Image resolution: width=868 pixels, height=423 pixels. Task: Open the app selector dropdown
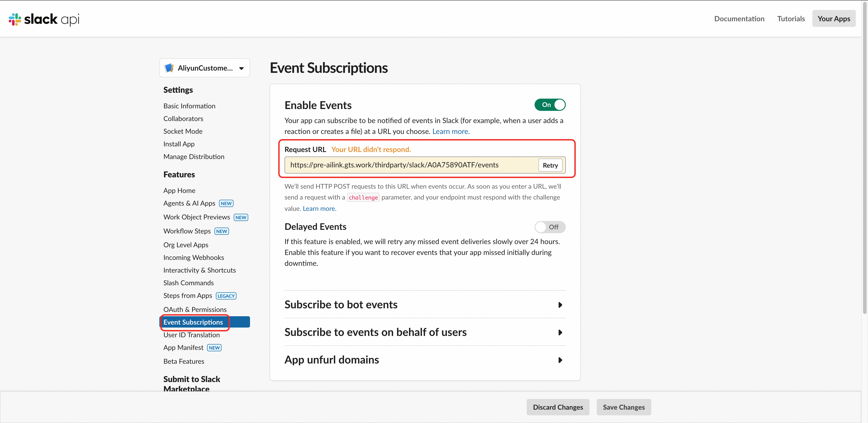[x=205, y=68]
